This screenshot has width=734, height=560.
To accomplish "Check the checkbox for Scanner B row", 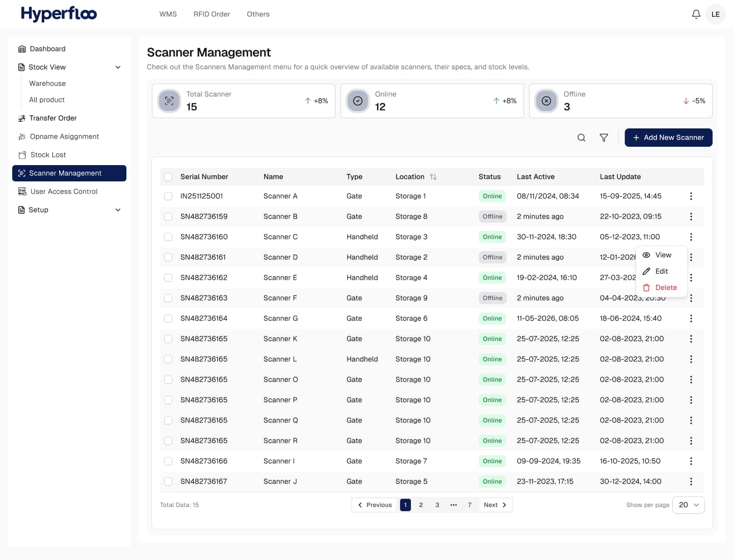I will pyautogui.click(x=168, y=216).
